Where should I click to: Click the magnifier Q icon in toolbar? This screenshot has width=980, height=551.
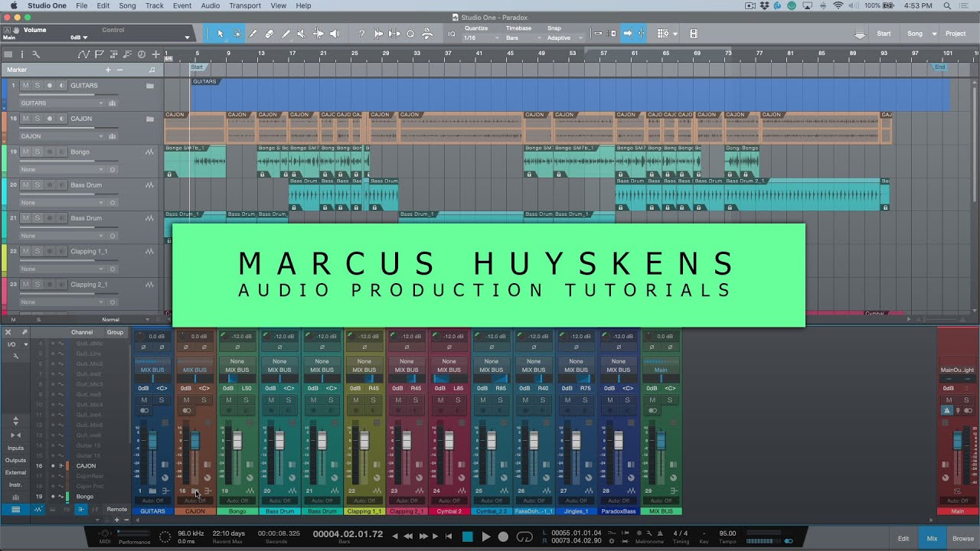click(x=410, y=34)
